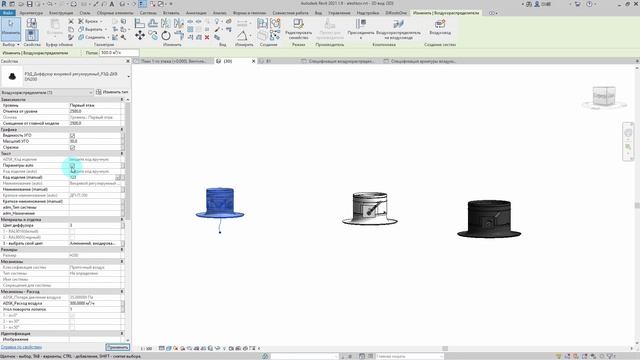Click the Offset tool icon
640x360 pixels.
tap(153, 23)
